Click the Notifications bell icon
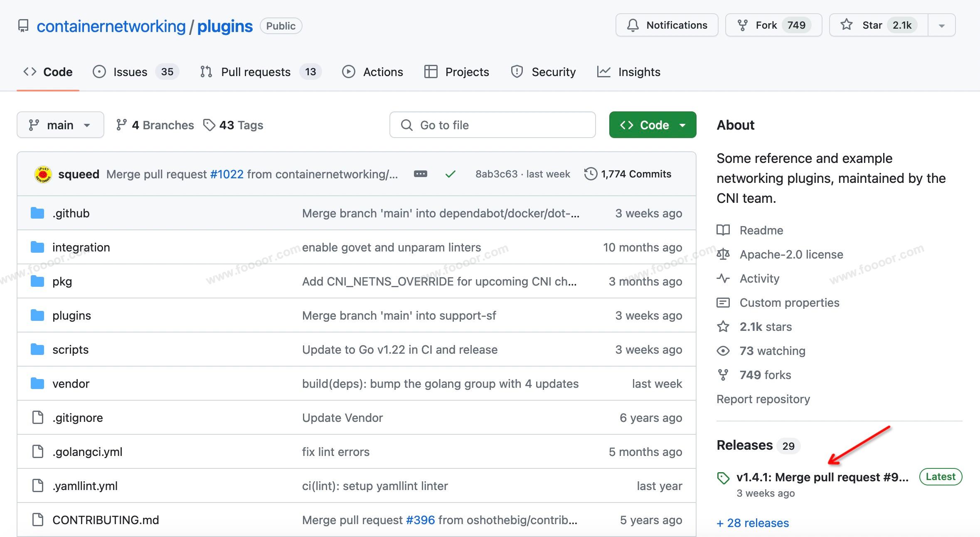The image size is (980, 537). point(633,25)
